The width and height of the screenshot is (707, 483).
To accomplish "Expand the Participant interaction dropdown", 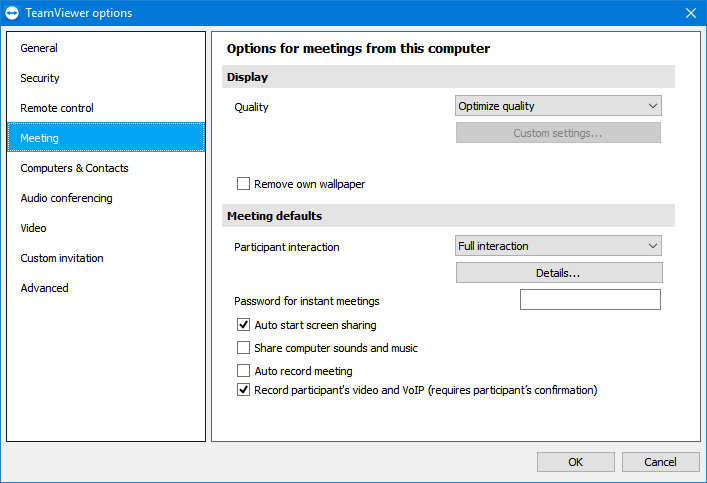I will [x=558, y=246].
